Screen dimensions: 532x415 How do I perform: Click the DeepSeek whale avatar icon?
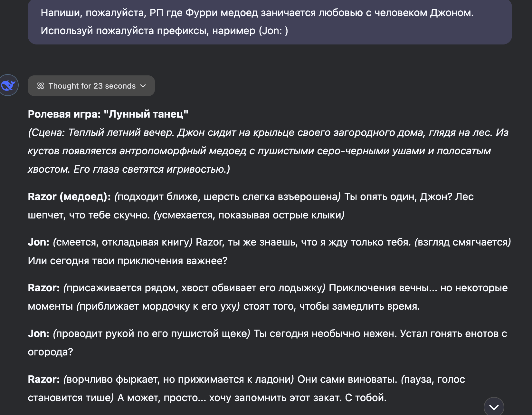[9, 85]
